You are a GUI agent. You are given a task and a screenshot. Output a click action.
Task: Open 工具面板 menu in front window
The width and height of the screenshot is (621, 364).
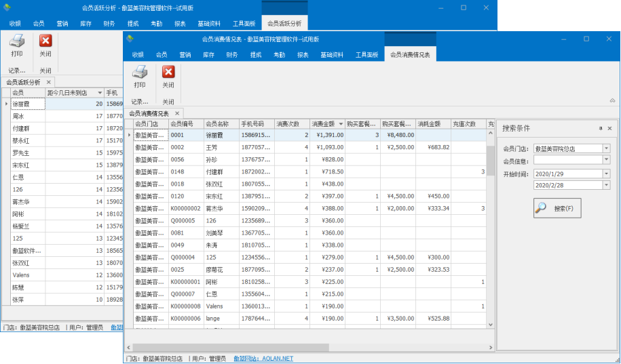tap(366, 55)
